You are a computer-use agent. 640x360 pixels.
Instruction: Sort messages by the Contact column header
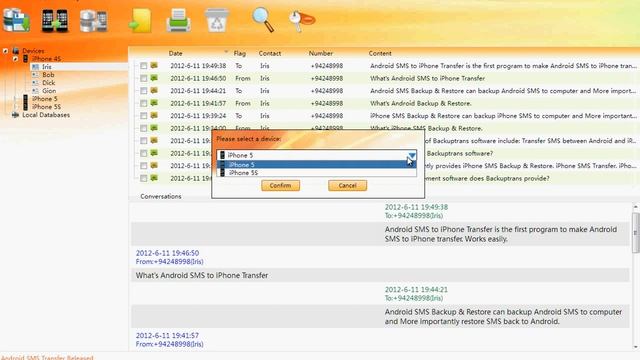pos(270,53)
